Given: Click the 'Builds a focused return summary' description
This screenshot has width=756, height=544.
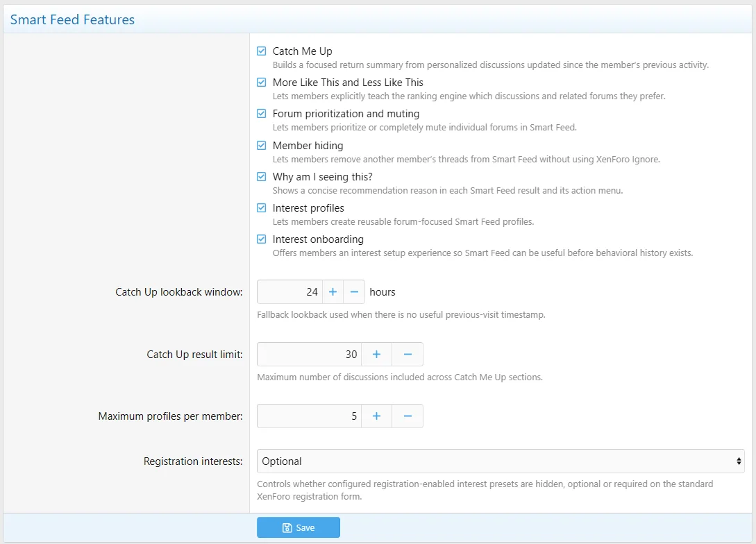Looking at the screenshot, I should tap(491, 65).
